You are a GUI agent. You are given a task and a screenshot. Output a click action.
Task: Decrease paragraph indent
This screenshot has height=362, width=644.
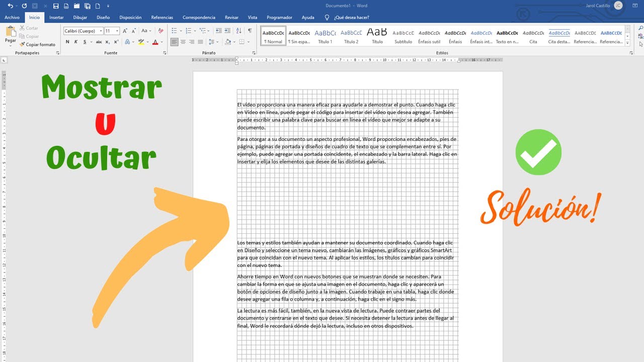[x=218, y=31]
